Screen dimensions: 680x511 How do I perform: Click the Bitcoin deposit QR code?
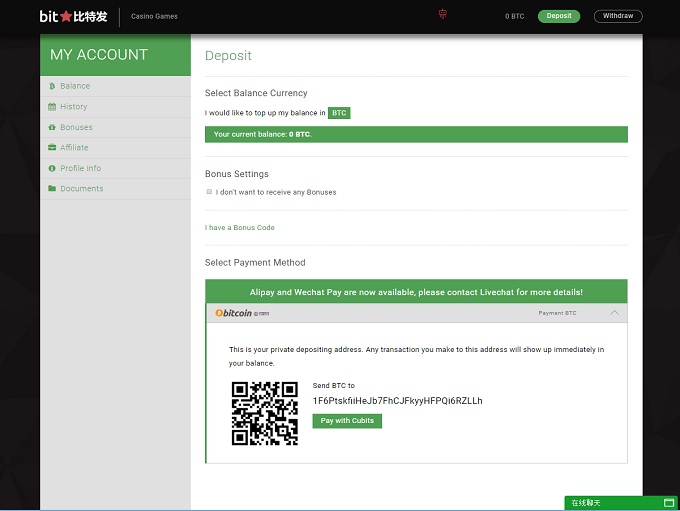click(265, 412)
